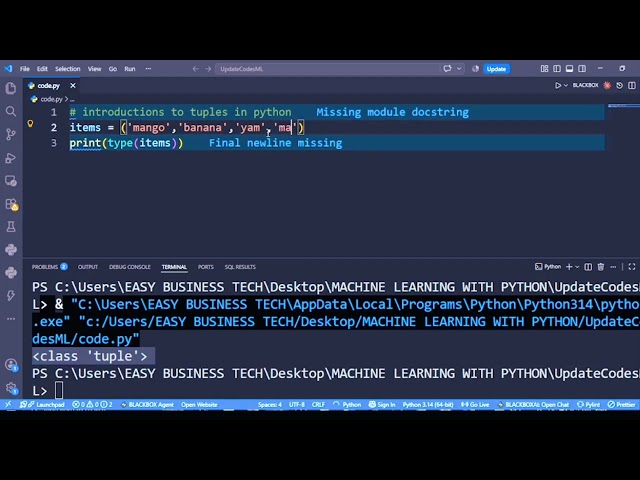This screenshot has width=640, height=480.
Task: Click the errors and warnings count in status bar
Action: coord(92,404)
